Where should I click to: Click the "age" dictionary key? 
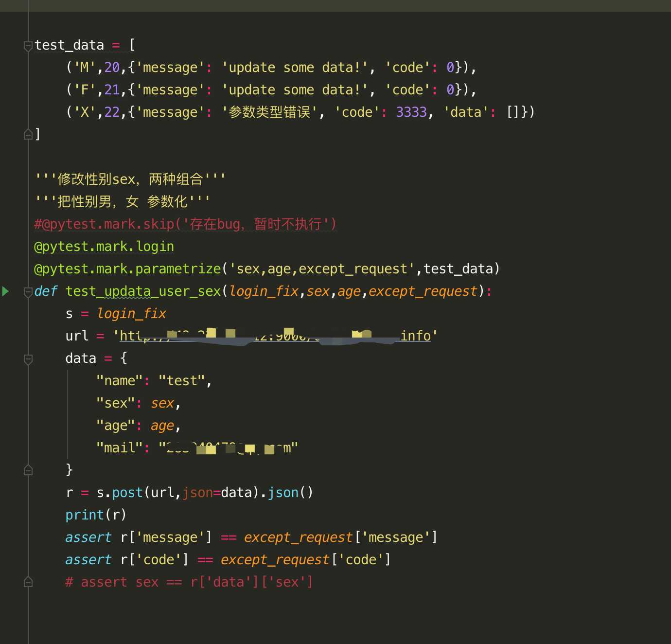[116, 426]
